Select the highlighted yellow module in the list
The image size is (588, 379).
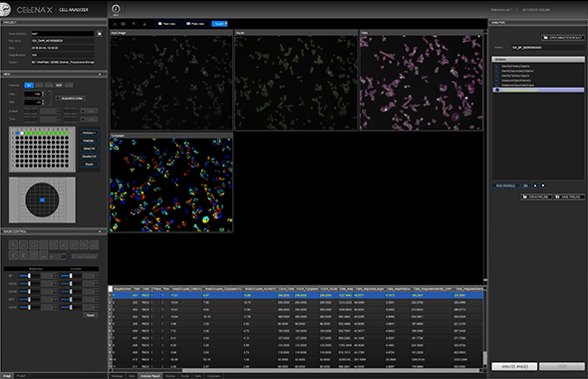538,90
